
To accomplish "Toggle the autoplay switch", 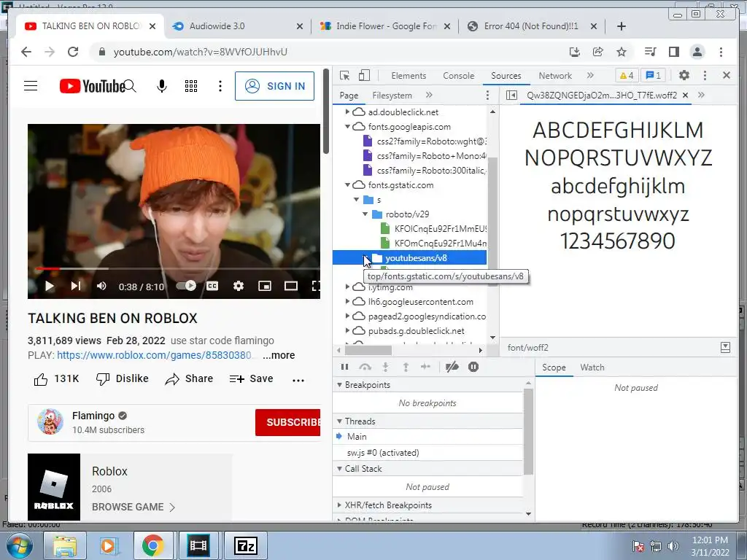I will 186,286.
